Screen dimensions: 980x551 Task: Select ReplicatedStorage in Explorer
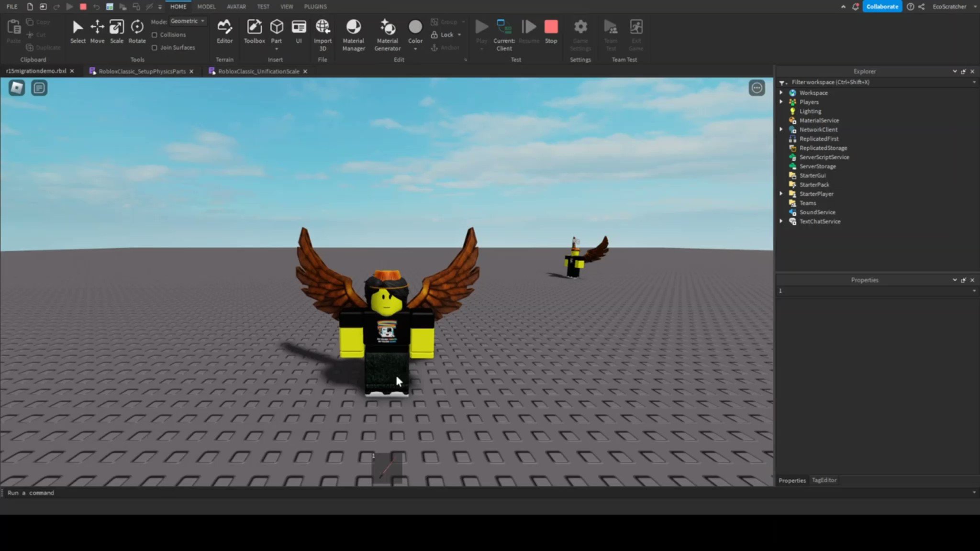(x=823, y=148)
